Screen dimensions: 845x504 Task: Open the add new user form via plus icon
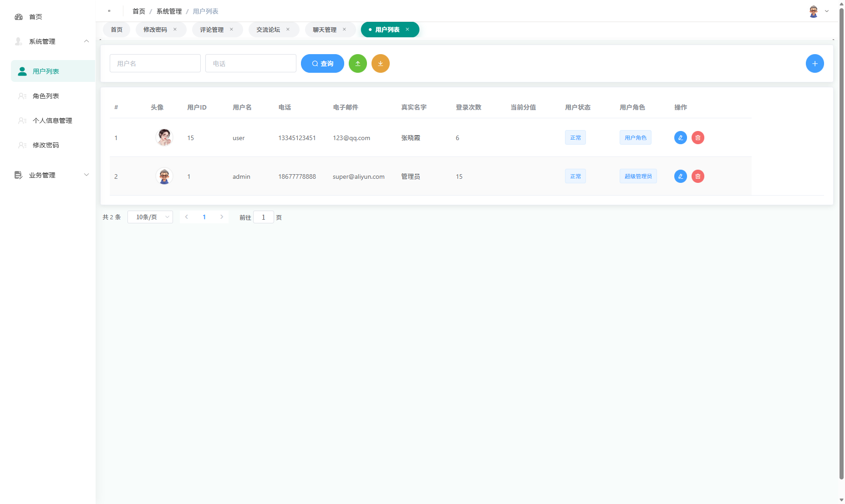coord(815,63)
